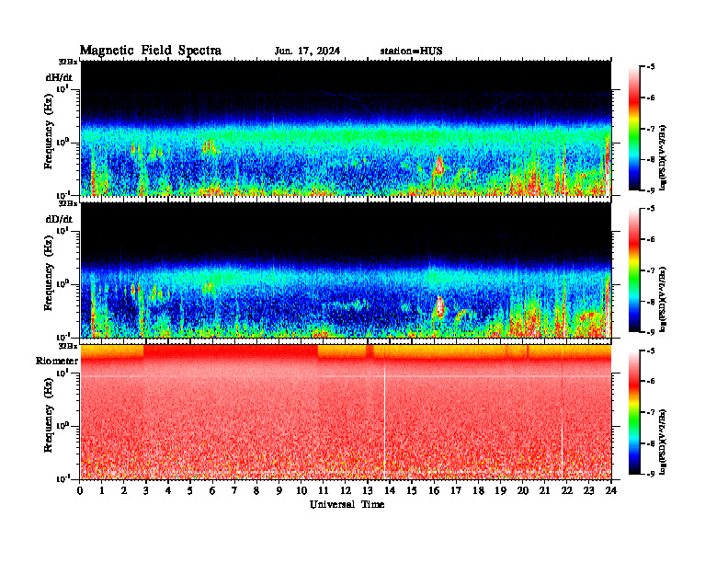
Task: Click the time axis tick label "13"
Action: pos(368,490)
